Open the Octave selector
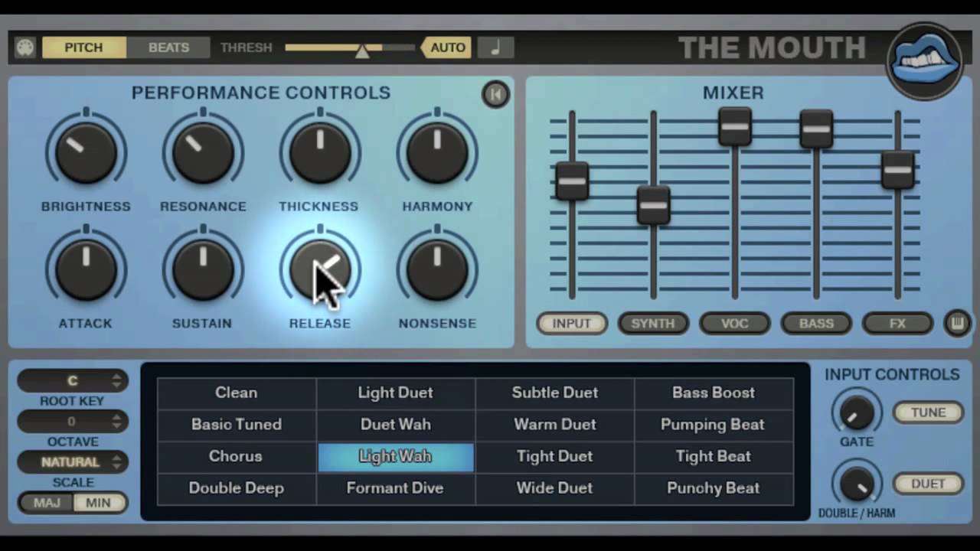Image resolution: width=980 pixels, height=551 pixels. click(x=73, y=421)
